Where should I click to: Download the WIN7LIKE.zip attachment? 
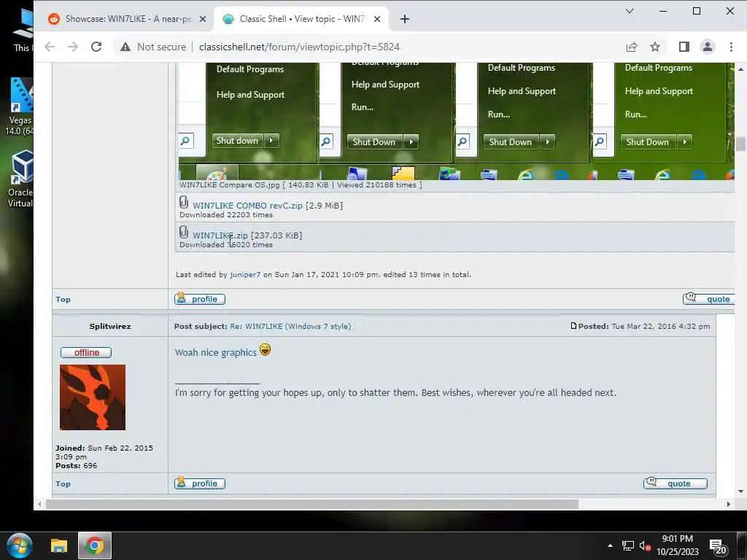pos(220,236)
